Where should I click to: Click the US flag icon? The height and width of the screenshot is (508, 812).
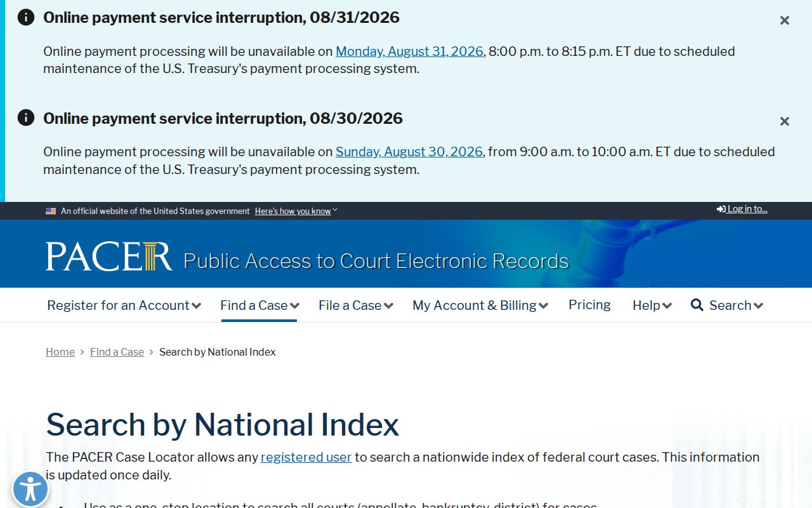(51, 211)
